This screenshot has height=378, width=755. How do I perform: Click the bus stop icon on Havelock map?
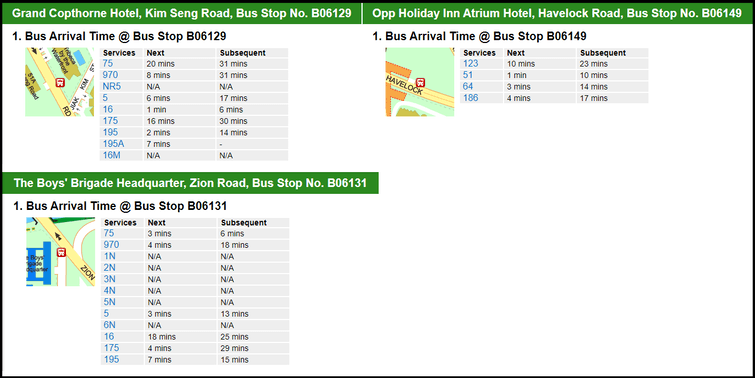tap(420, 83)
